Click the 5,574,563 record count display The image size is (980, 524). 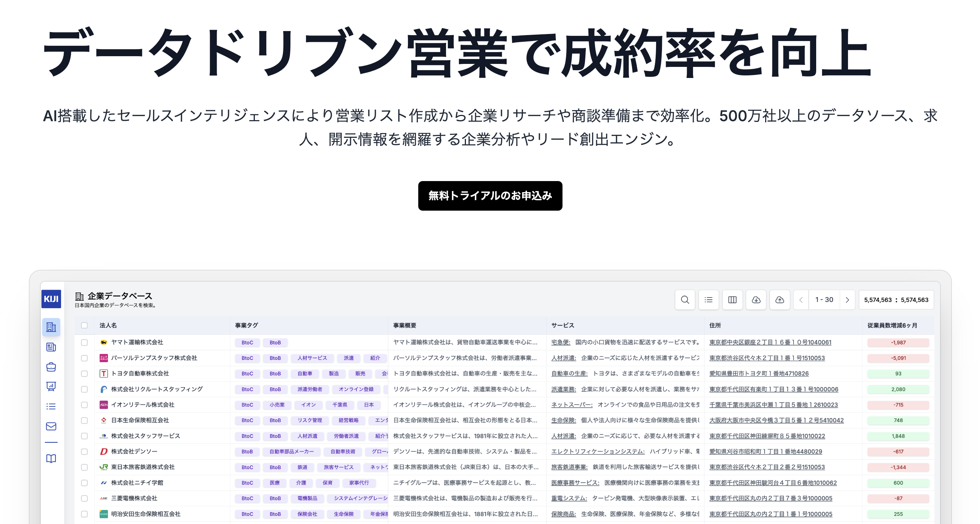[896, 300]
